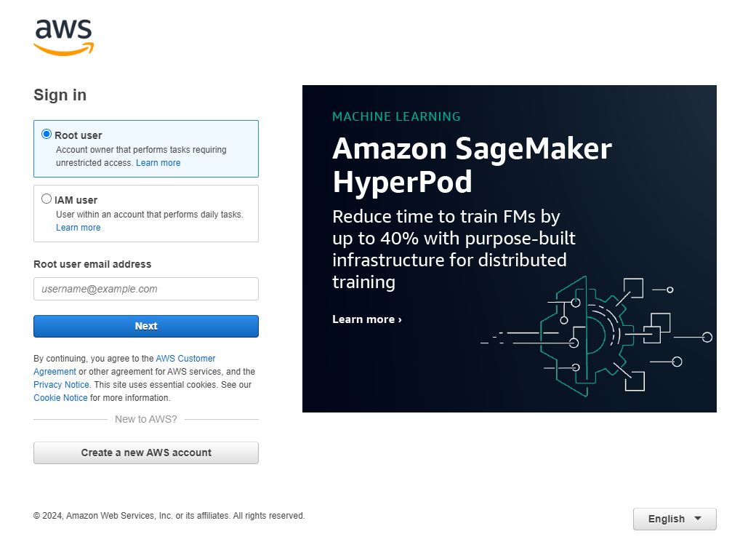
Task: Select the IAM user radio button
Action: 47,199
